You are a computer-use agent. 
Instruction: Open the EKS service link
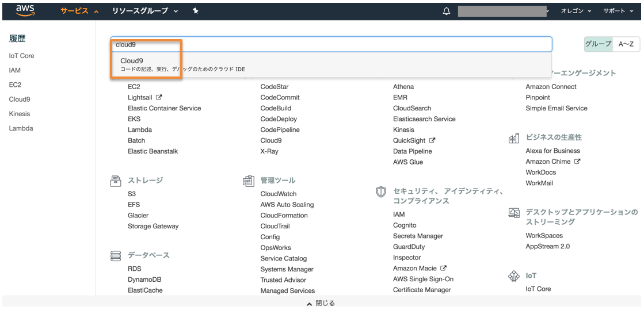(134, 119)
